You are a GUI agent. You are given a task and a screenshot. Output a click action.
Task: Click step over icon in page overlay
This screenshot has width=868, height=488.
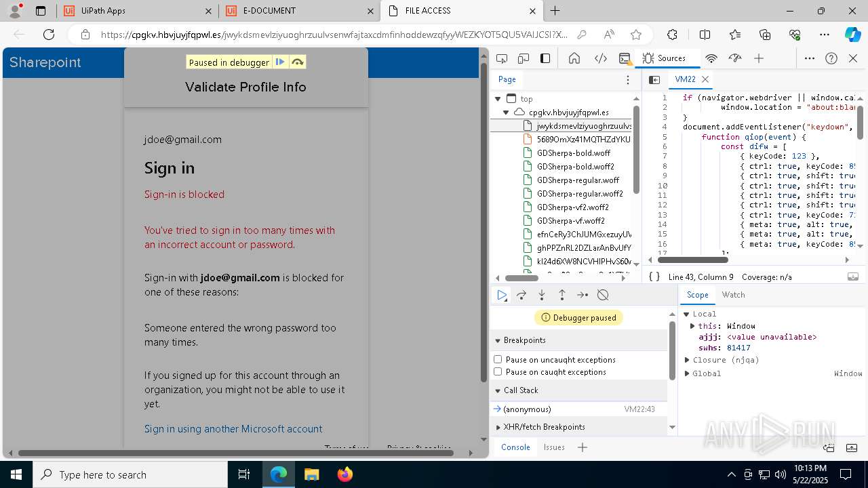click(x=297, y=62)
